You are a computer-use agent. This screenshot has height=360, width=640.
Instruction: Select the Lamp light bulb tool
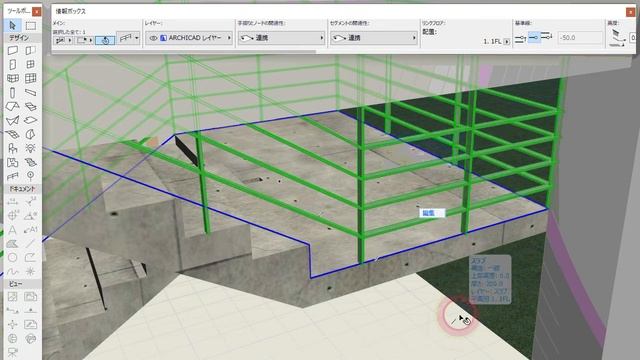[31, 148]
